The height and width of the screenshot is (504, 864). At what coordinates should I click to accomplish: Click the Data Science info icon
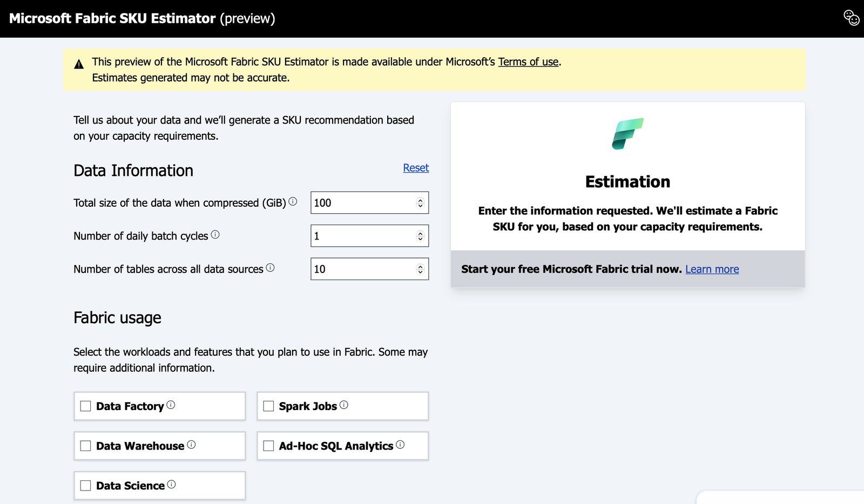(171, 485)
